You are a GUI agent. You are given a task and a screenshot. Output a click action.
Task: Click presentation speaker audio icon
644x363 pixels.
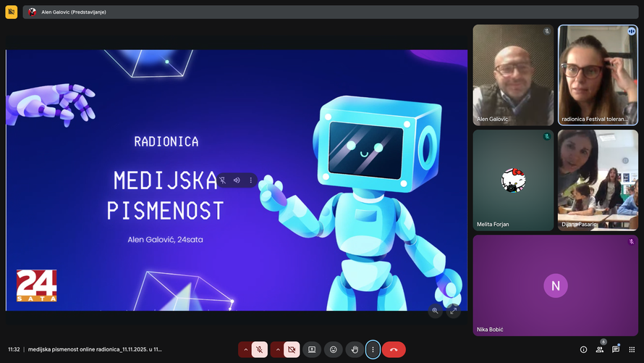[237, 180]
